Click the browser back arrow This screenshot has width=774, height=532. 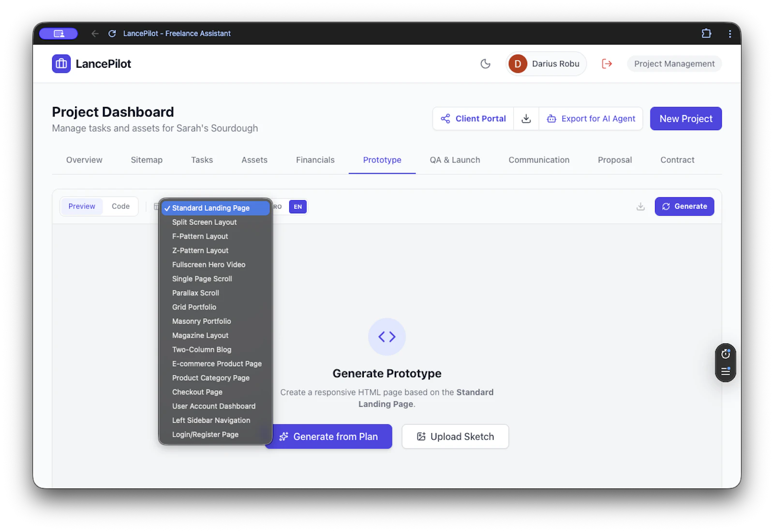pyautogui.click(x=95, y=33)
